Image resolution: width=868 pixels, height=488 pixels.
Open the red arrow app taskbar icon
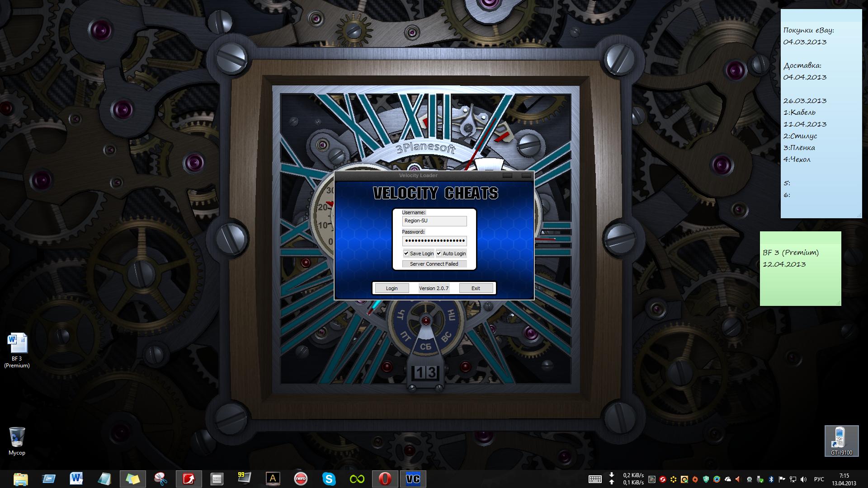pos(189,479)
